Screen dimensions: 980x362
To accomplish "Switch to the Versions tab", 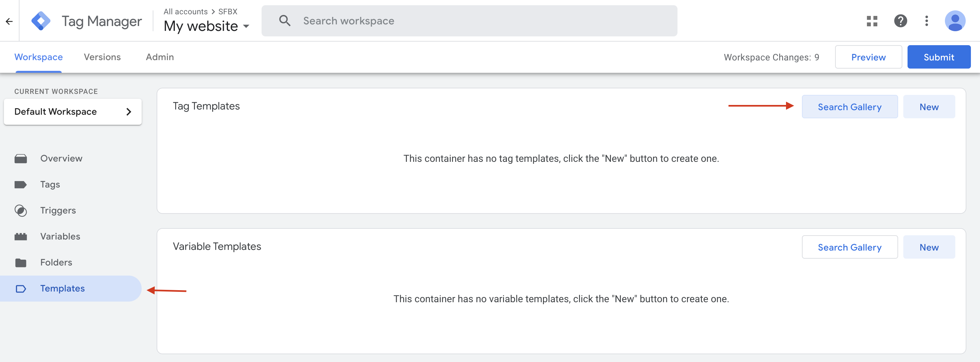I will pos(102,57).
